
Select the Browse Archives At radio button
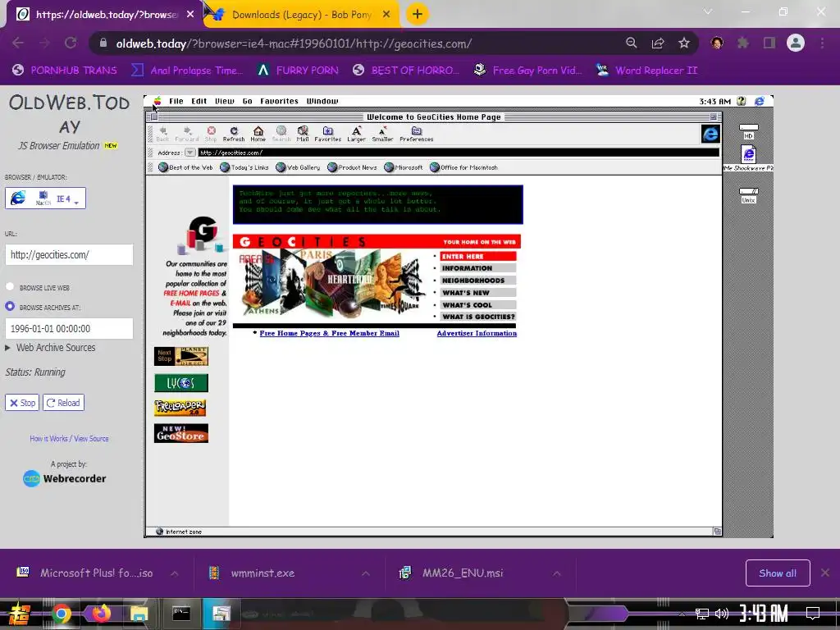[x=10, y=307]
